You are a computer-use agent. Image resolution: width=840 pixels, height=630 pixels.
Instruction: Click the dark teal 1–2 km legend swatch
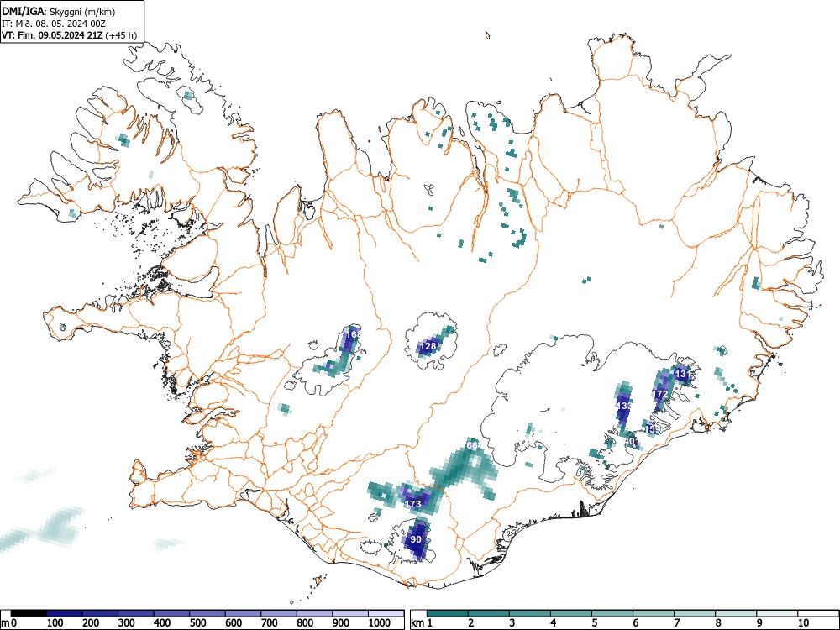[448, 613]
